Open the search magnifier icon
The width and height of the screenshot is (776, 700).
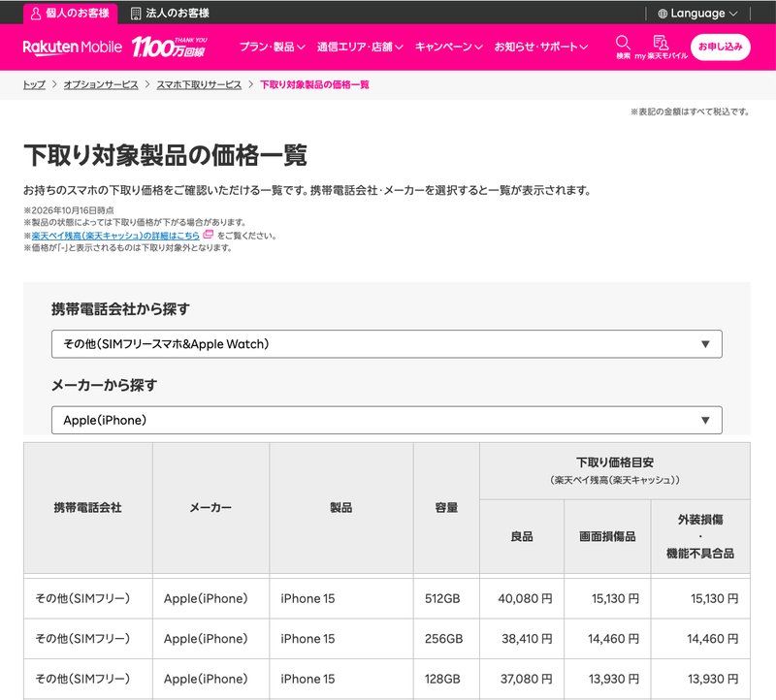tap(623, 43)
